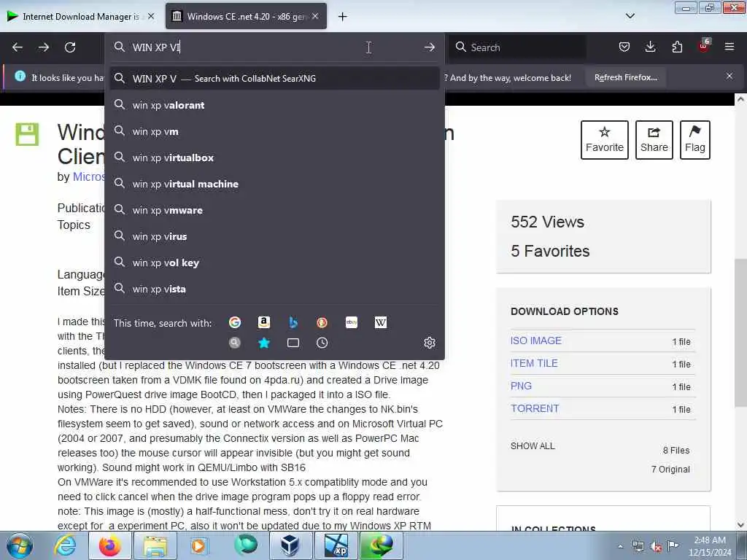747x560 pixels.
Task: Choose the gray magnifier search engine icon
Action: coord(234,343)
